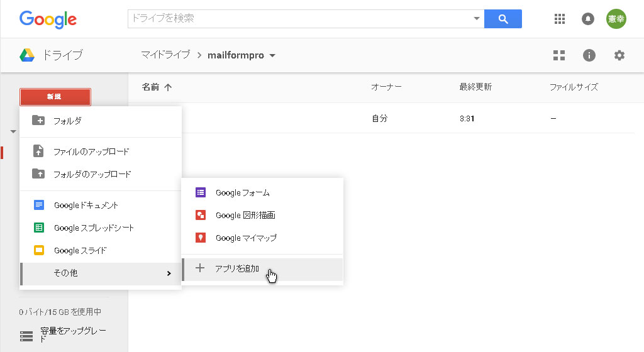Image resolution: width=644 pixels, height=352 pixels.
Task: Open the Google apps grid icon
Action: point(560,19)
